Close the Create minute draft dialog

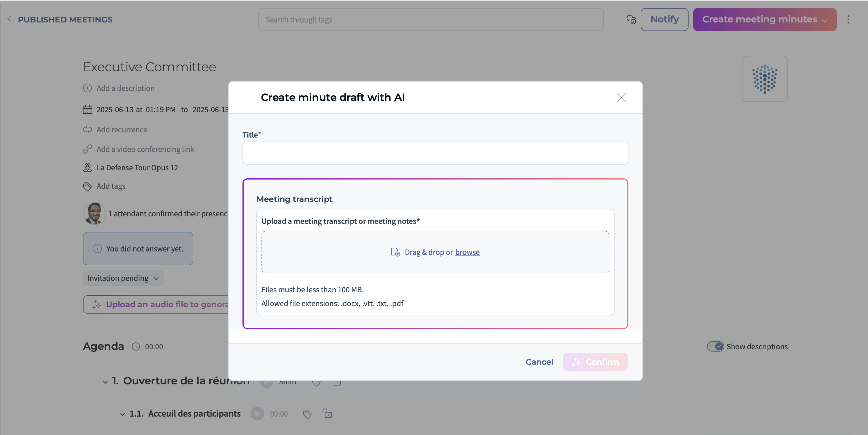[x=621, y=98]
